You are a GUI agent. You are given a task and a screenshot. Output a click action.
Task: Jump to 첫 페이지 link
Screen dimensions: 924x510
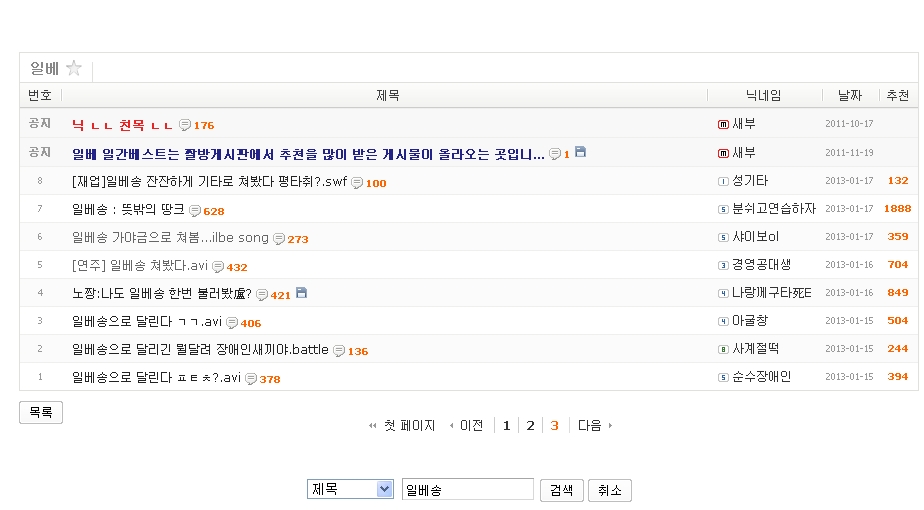pos(403,425)
